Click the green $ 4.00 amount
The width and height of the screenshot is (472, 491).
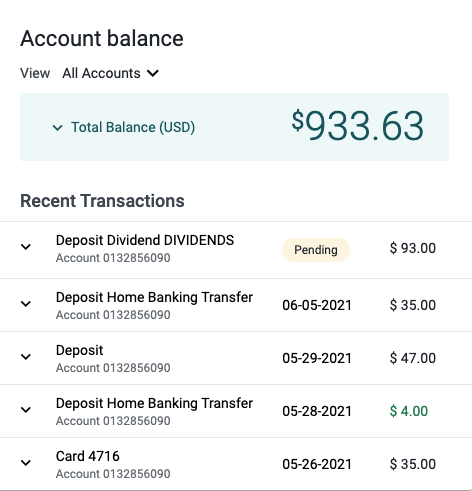point(409,411)
